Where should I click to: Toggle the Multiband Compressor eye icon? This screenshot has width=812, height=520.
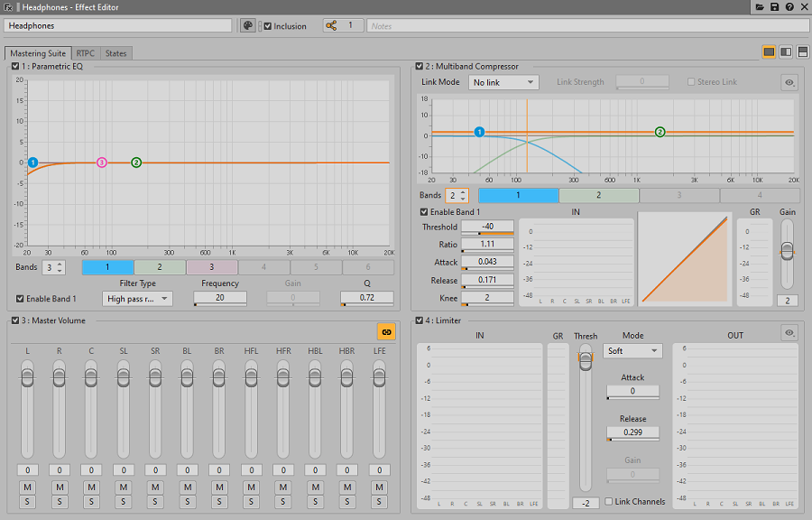point(789,82)
